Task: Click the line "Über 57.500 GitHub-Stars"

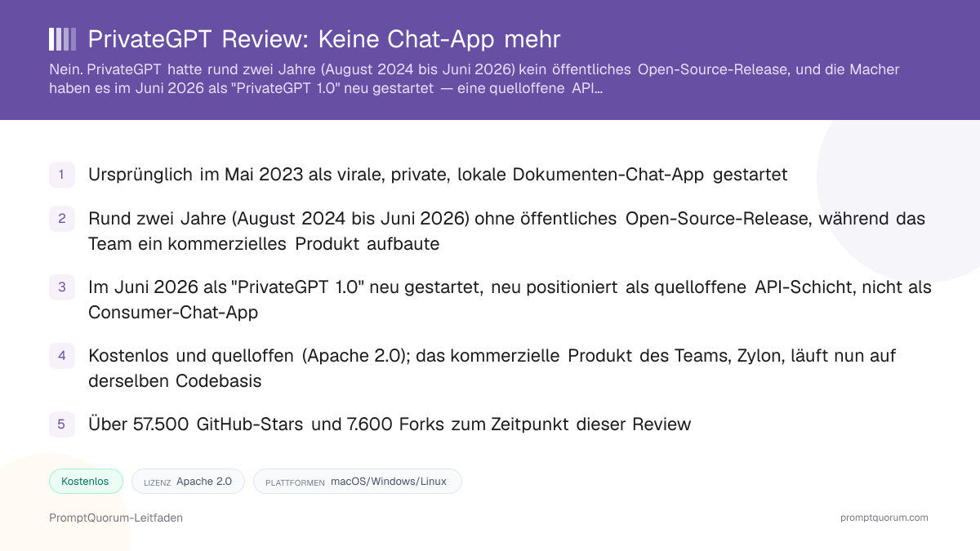Action: coord(390,424)
